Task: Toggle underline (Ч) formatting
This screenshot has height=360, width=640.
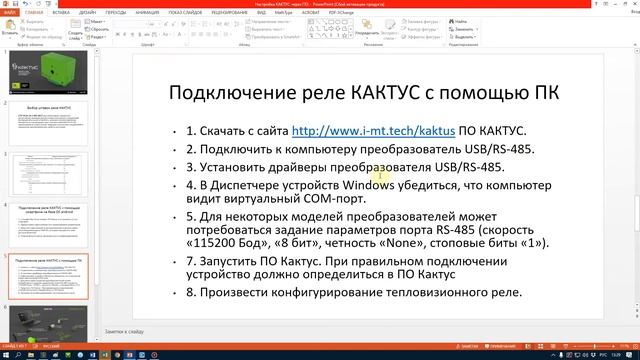Action: (x=132, y=35)
